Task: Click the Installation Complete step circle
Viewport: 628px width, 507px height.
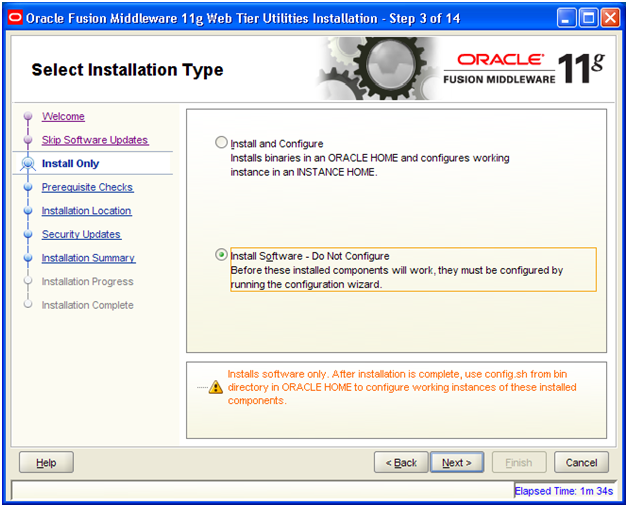Action: (28, 304)
